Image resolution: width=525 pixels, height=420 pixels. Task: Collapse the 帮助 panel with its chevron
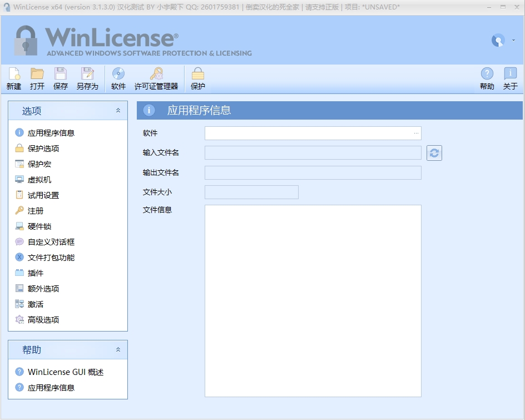tap(118, 350)
